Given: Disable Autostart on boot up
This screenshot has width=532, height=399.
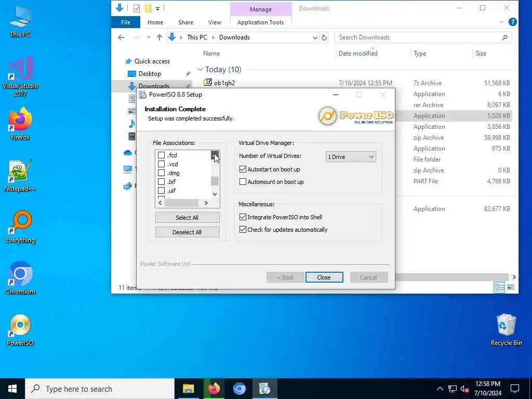Looking at the screenshot, I should (x=243, y=169).
